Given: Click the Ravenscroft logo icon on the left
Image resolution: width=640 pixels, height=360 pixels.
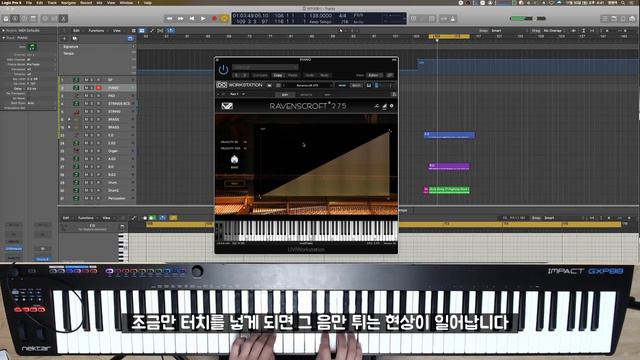Looking at the screenshot, I should coord(227,106).
